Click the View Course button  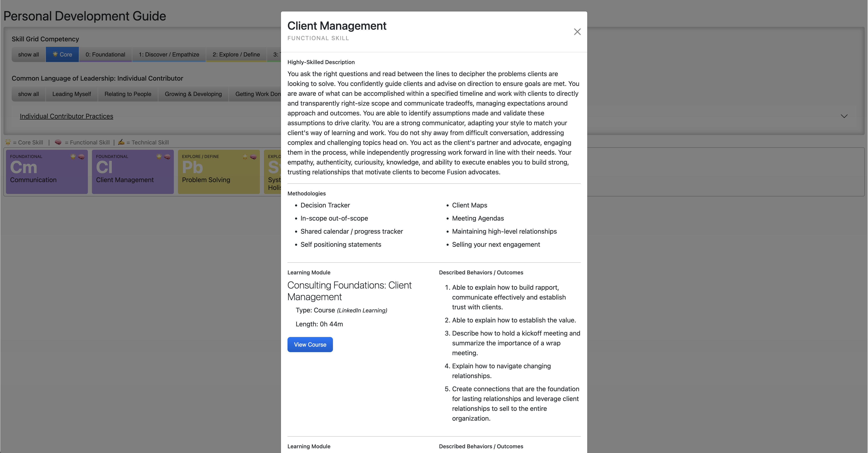[x=310, y=345]
